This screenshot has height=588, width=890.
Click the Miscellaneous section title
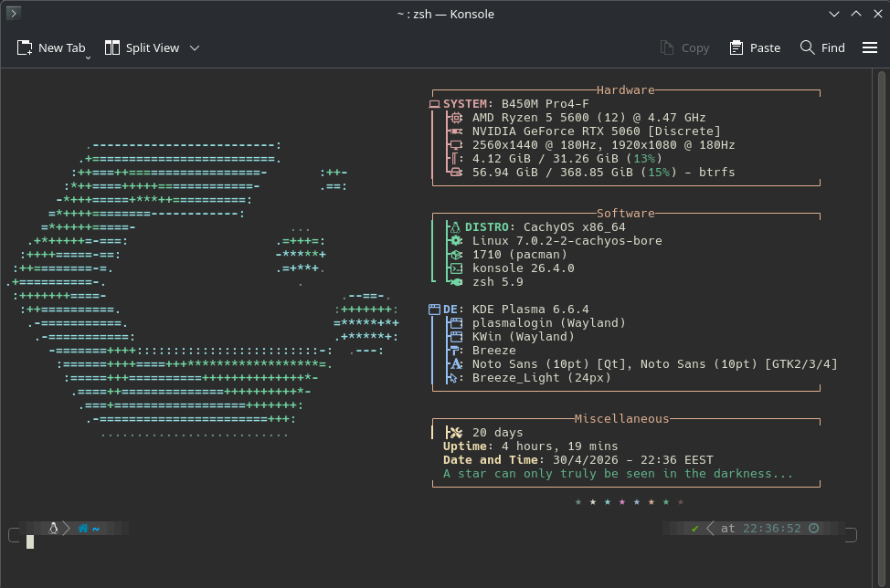coord(621,419)
